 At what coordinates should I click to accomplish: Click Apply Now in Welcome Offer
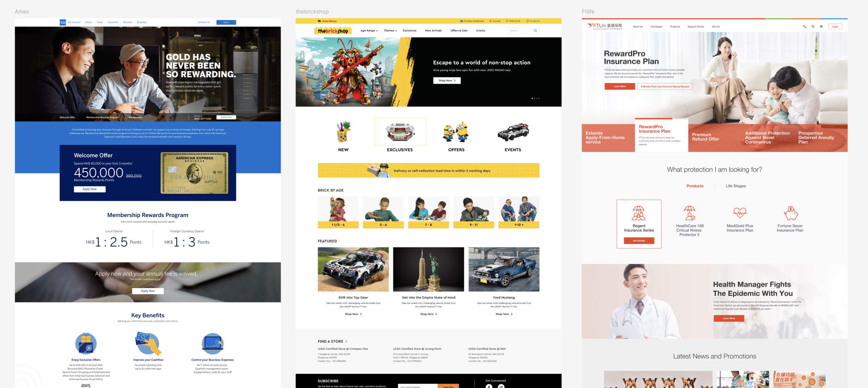(90, 189)
